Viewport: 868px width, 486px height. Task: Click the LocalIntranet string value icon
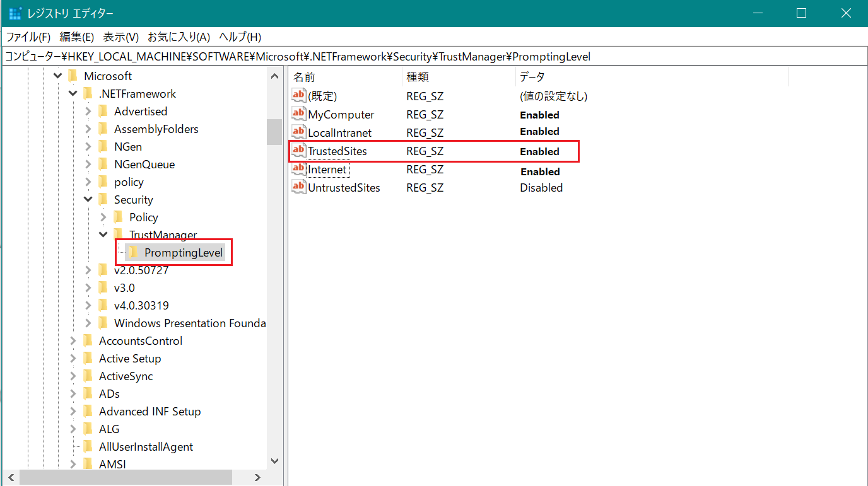[x=298, y=132]
